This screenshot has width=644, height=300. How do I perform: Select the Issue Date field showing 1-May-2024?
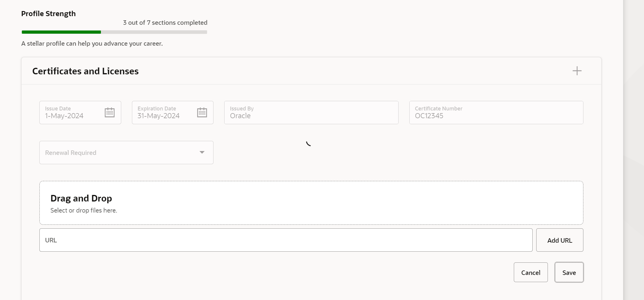(x=72, y=116)
